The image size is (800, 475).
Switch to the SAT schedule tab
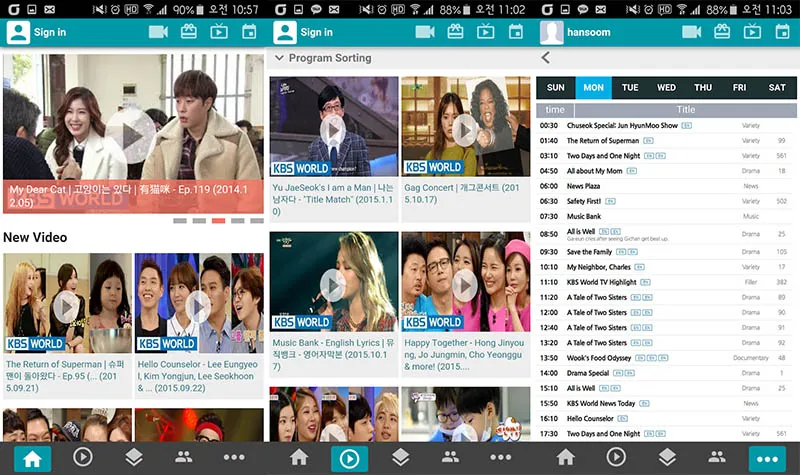(x=777, y=88)
